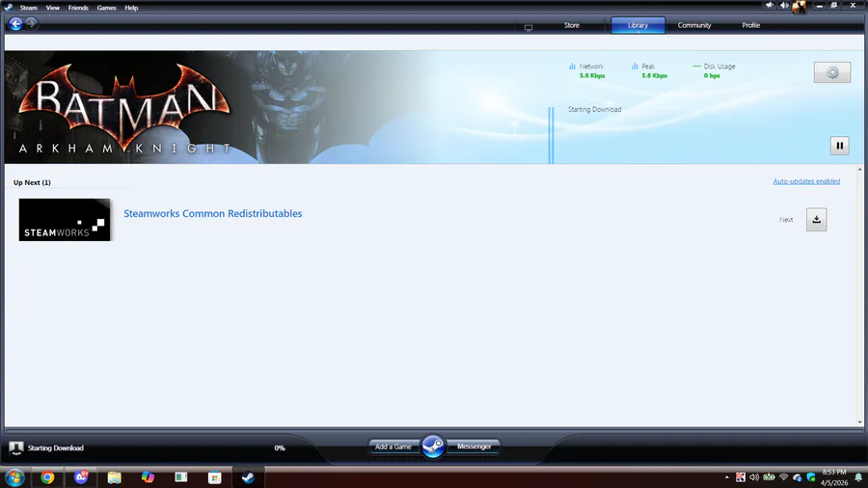Open the Help menu
868x488 pixels.
131,8
